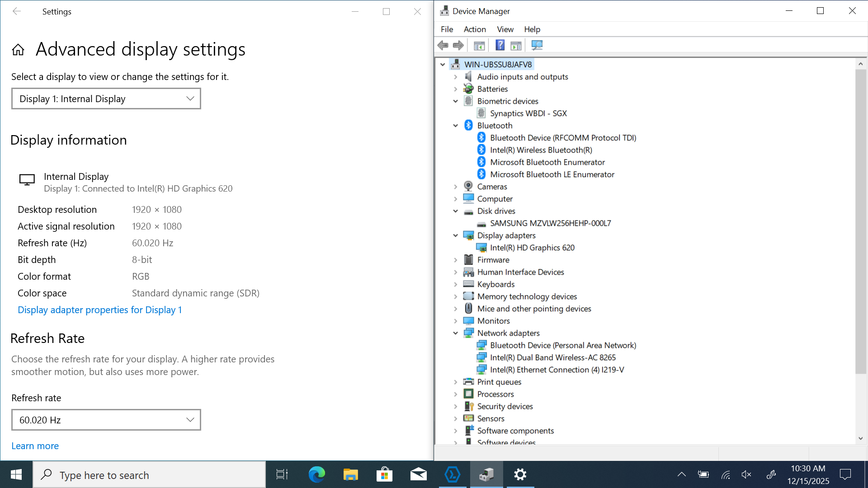868x488 pixels.
Task: Click the Forward arrow toolbar icon
Action: coord(458,45)
